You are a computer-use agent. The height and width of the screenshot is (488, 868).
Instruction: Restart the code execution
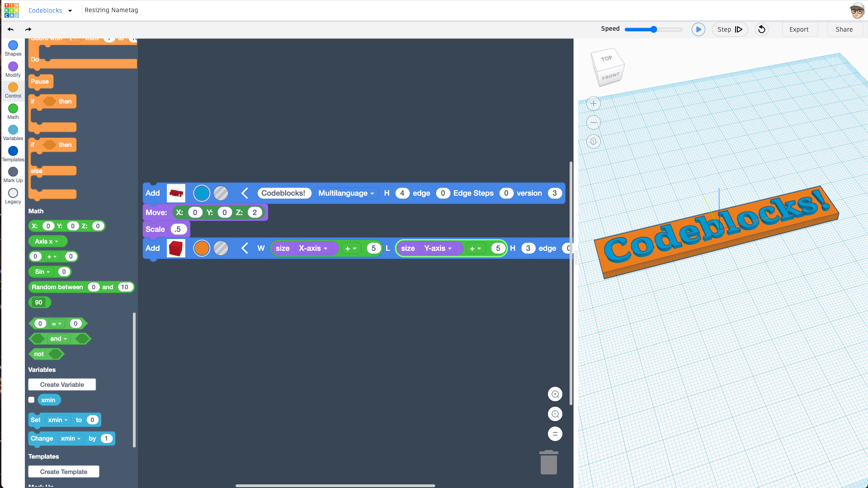[761, 29]
